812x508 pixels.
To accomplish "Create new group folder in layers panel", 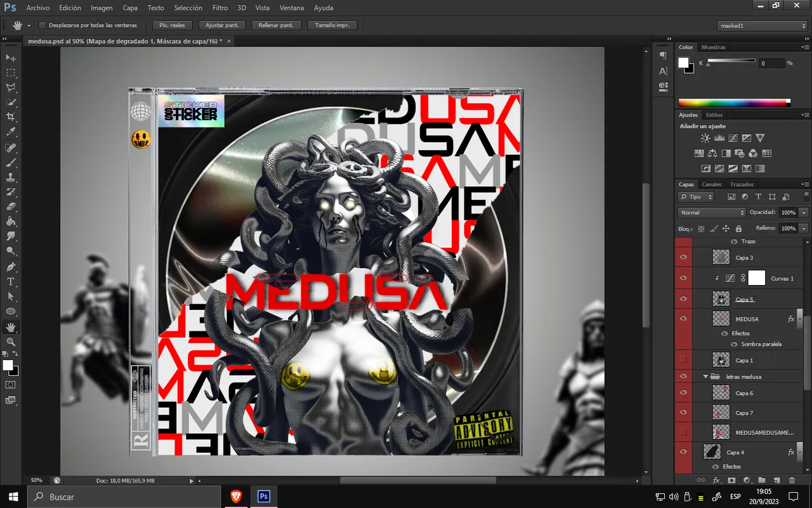I will (x=762, y=481).
